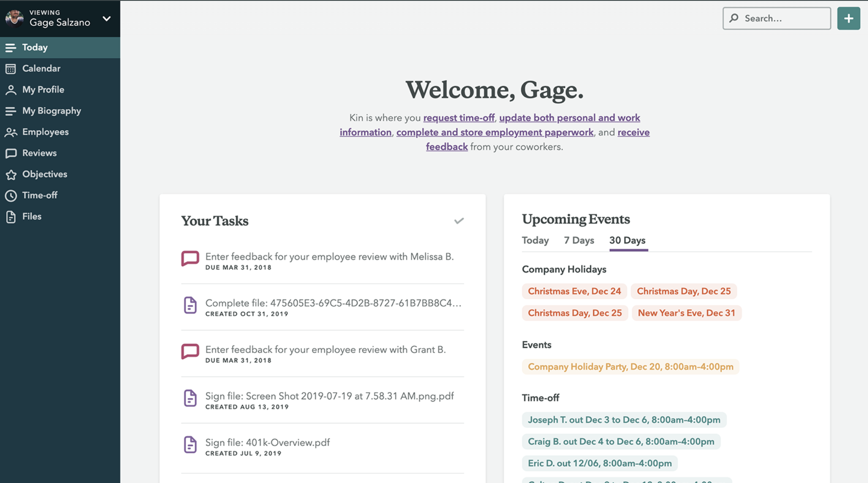Toggle the Your Tasks checkmark
Viewport: 868px width, 483px height.
coord(459,221)
